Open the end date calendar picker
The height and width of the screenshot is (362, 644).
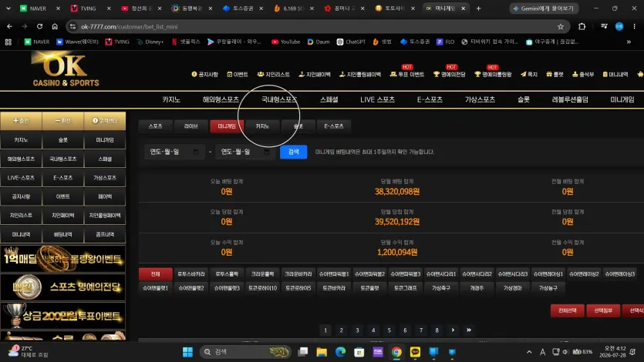click(267, 152)
